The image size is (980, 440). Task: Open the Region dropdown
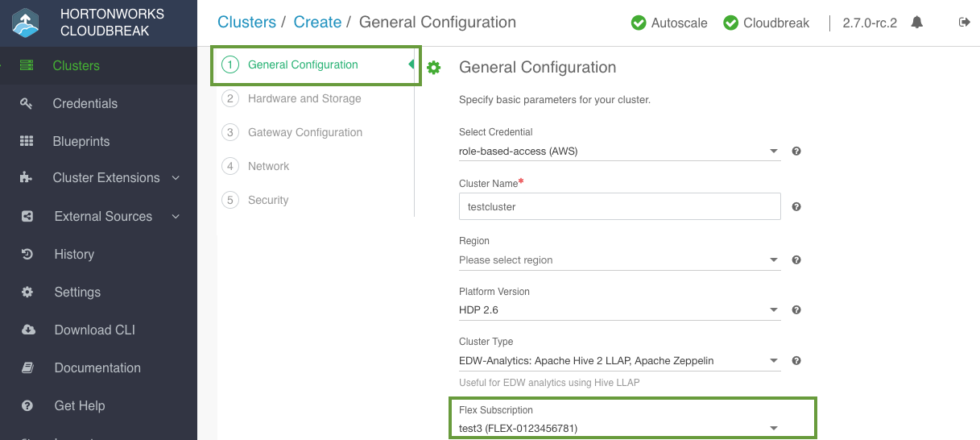619,260
